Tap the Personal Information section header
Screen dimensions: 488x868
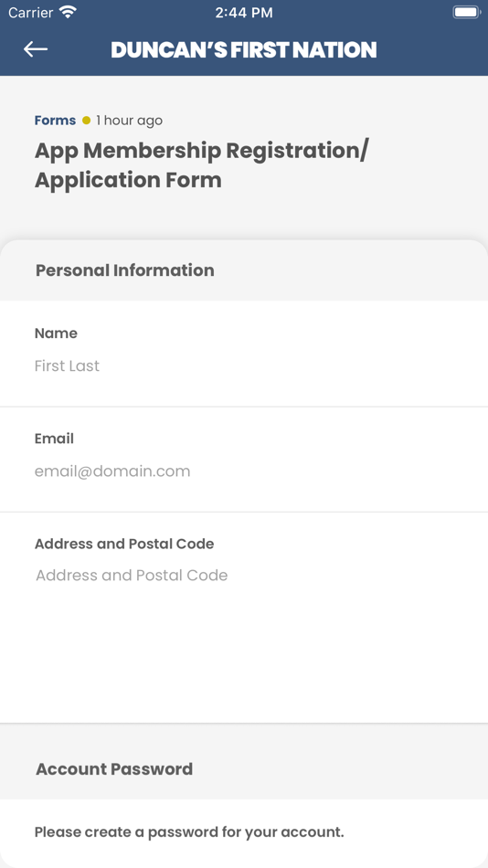124,270
